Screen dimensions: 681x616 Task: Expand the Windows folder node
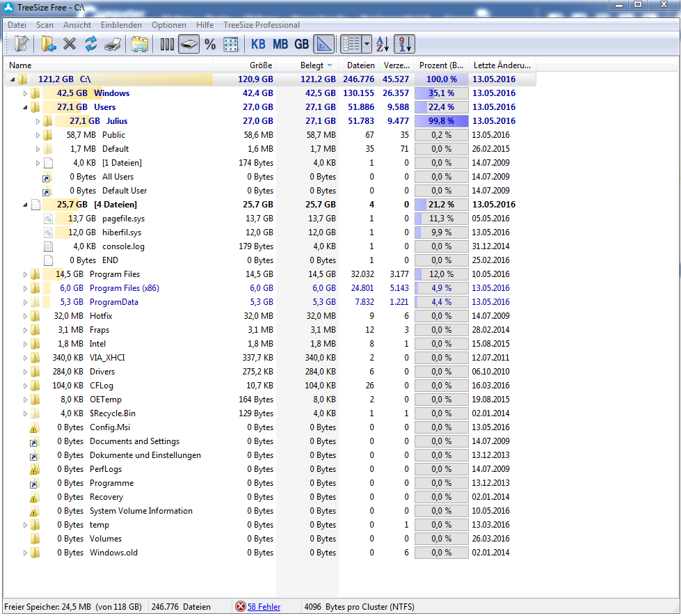click(25, 93)
